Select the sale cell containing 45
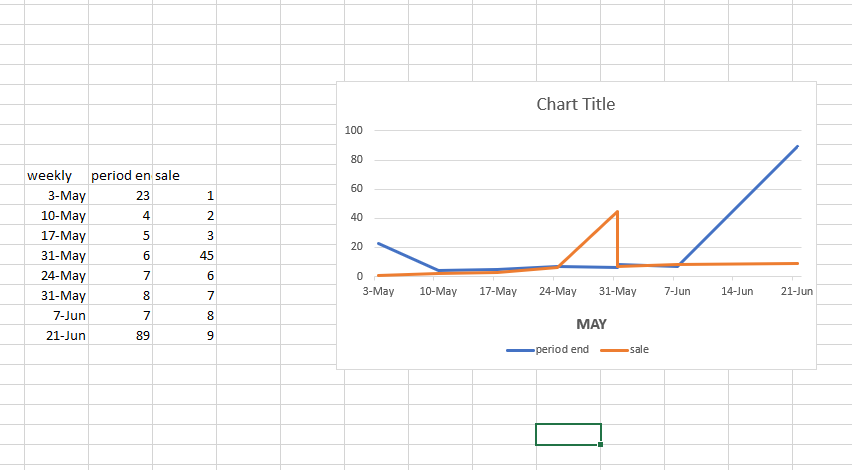The height and width of the screenshot is (470, 852). point(185,255)
